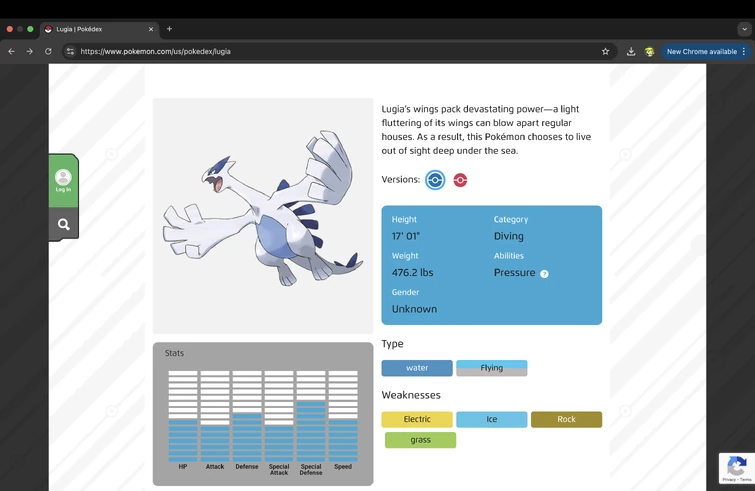This screenshot has width=755, height=491.
Task: Select the red Poké Ball version
Action: pos(460,180)
